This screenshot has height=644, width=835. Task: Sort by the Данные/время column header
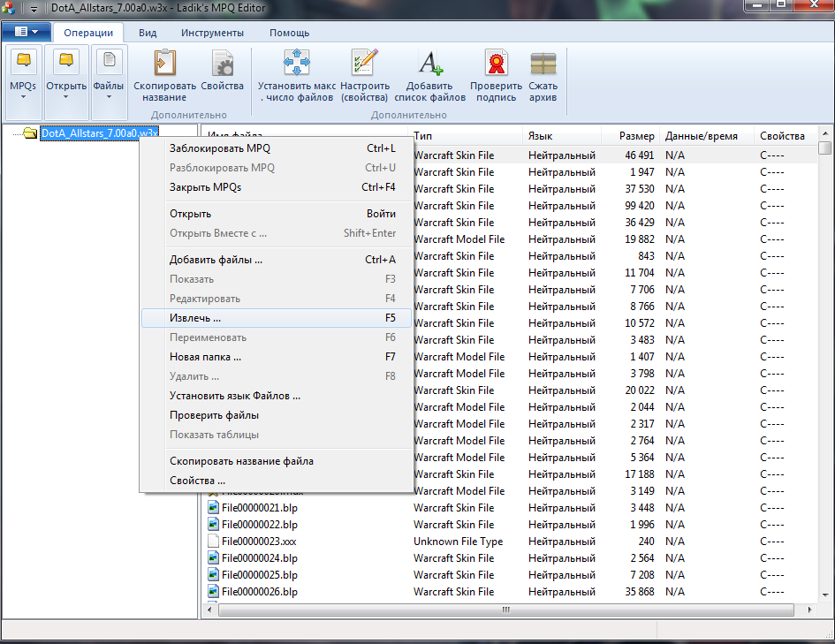point(707,136)
